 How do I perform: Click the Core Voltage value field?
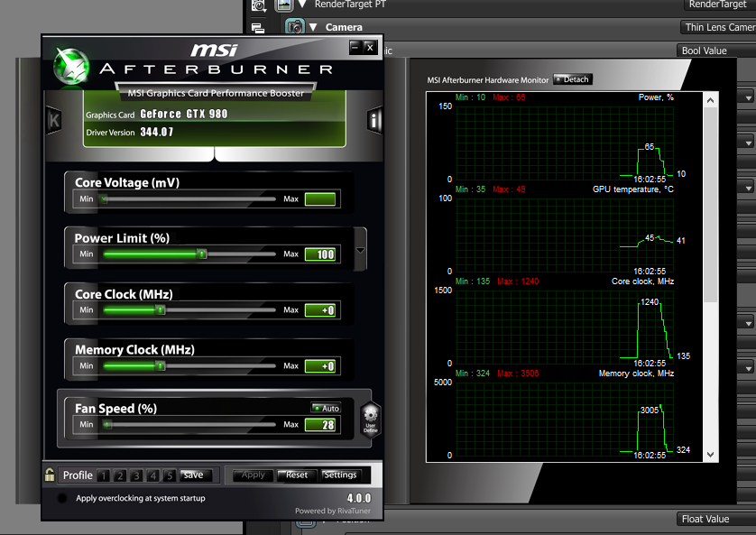tap(320, 199)
